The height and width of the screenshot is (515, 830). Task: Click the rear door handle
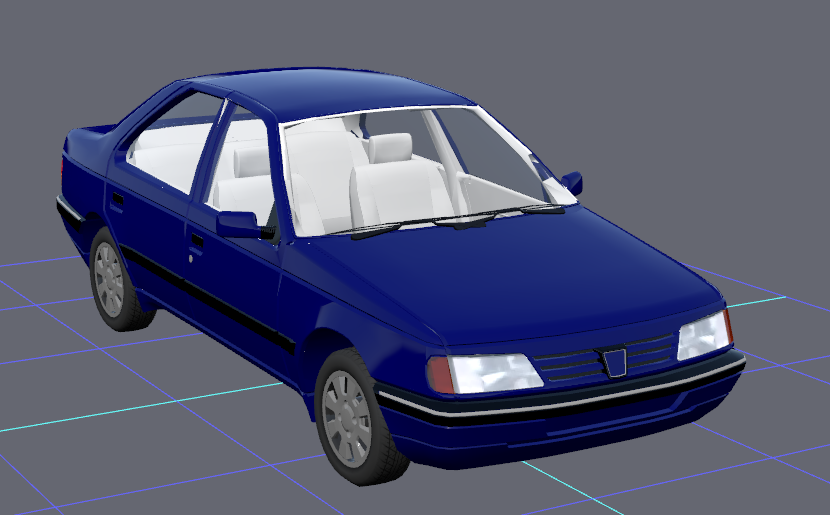click(118, 200)
